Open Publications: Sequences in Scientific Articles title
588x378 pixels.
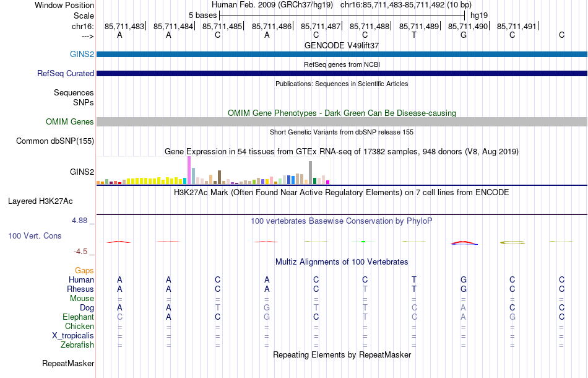342,84
